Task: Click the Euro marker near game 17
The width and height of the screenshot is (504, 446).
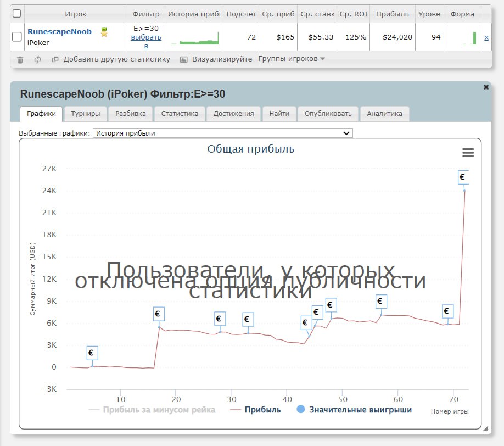Action: point(159,314)
